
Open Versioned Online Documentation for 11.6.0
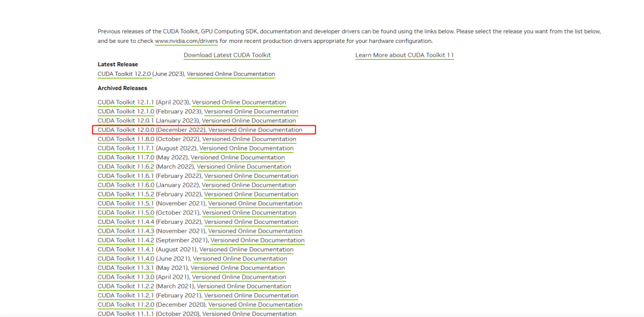[x=249, y=185]
